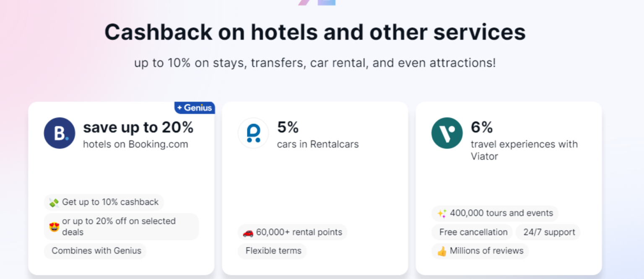
Task: Toggle the '24/7 support' chip
Action: click(x=548, y=232)
